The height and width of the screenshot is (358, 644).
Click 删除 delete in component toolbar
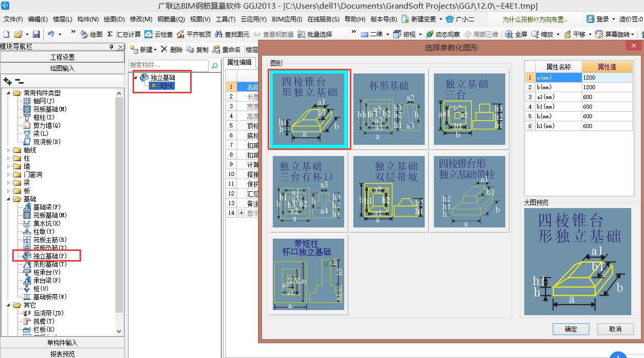click(x=171, y=49)
